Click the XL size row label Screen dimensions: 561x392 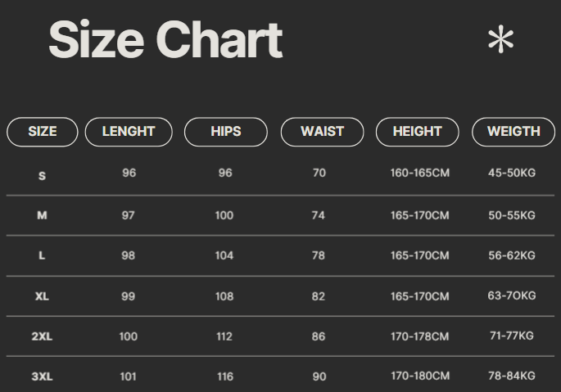[42, 296]
